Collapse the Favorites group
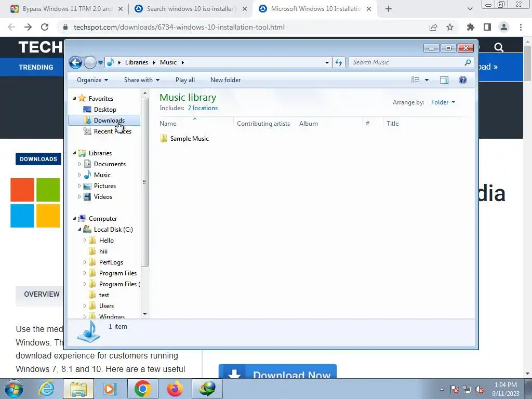This screenshot has width=532, height=399. (75, 98)
